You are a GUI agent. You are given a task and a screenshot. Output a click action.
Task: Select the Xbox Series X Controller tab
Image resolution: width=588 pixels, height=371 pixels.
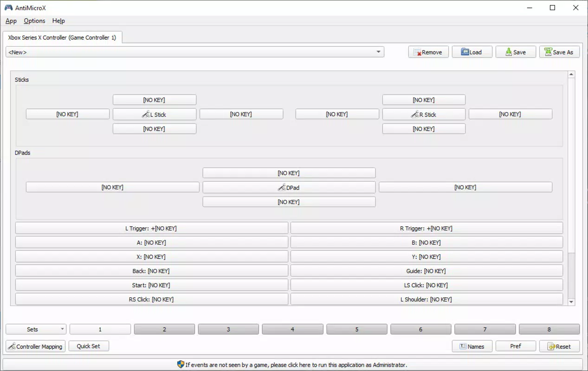(62, 38)
